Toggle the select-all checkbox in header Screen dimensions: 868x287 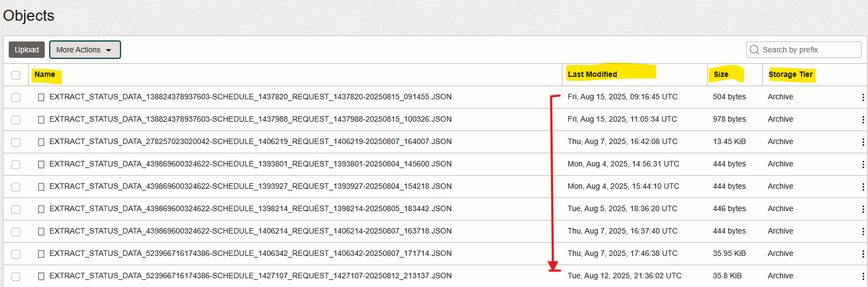pyautogui.click(x=16, y=75)
